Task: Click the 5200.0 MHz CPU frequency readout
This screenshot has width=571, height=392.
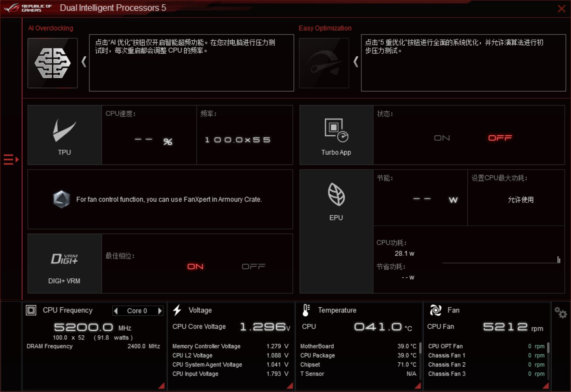Action: (x=92, y=327)
